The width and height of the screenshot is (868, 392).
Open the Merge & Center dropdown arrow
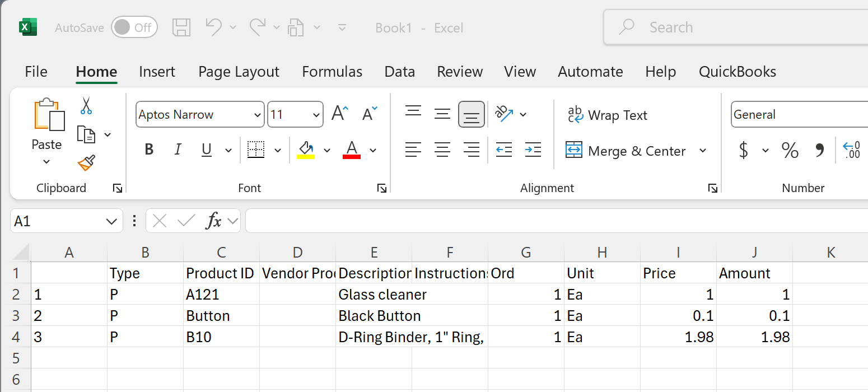tap(703, 151)
